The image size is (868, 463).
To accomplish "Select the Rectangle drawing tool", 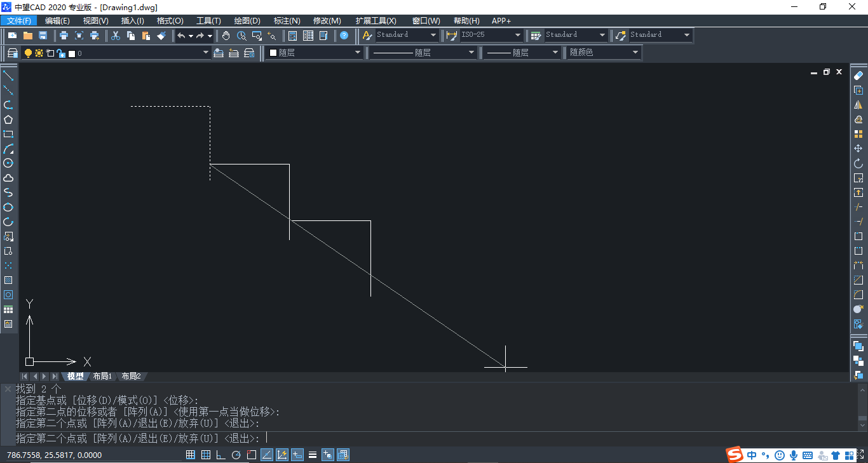I will point(9,134).
